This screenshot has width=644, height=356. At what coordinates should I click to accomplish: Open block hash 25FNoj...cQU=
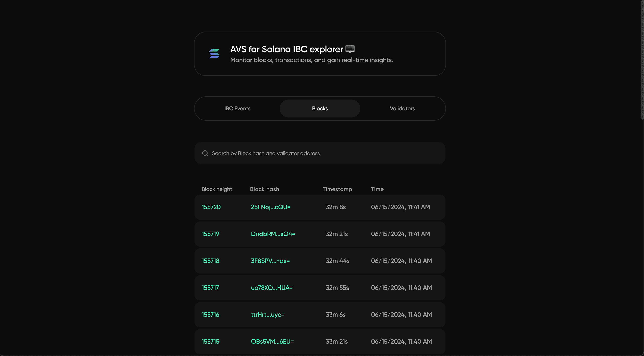271,207
